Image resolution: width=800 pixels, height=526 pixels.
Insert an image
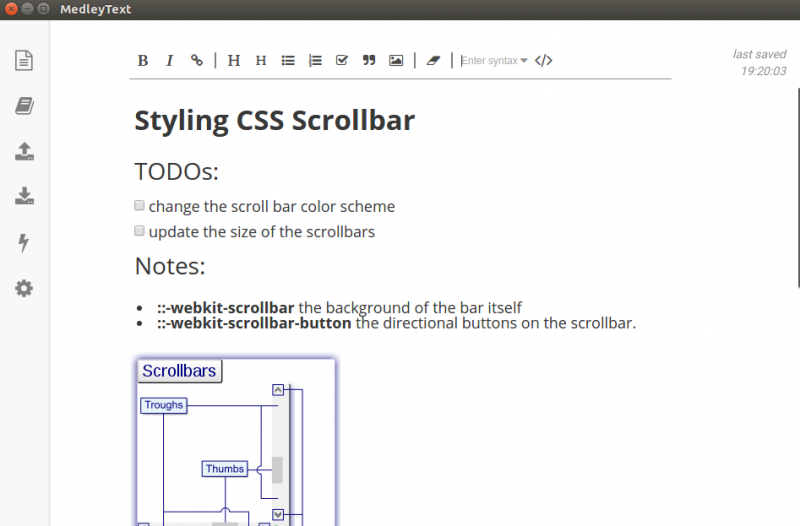(x=396, y=60)
